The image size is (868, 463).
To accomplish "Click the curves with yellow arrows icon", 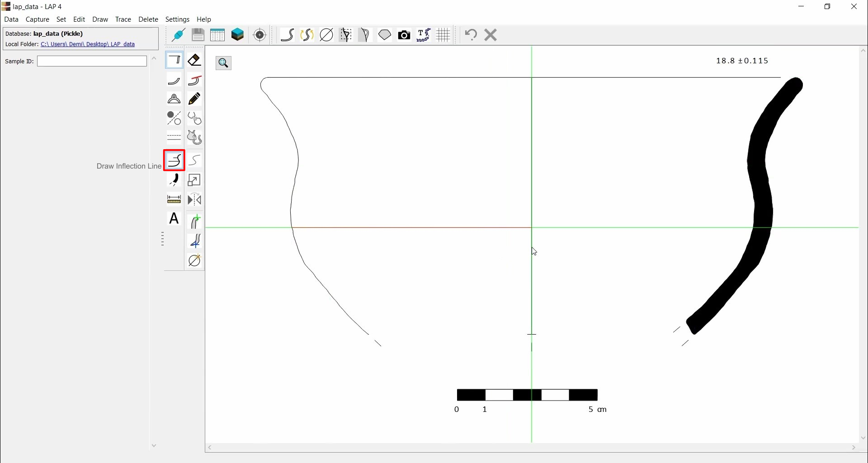I will pyautogui.click(x=307, y=35).
